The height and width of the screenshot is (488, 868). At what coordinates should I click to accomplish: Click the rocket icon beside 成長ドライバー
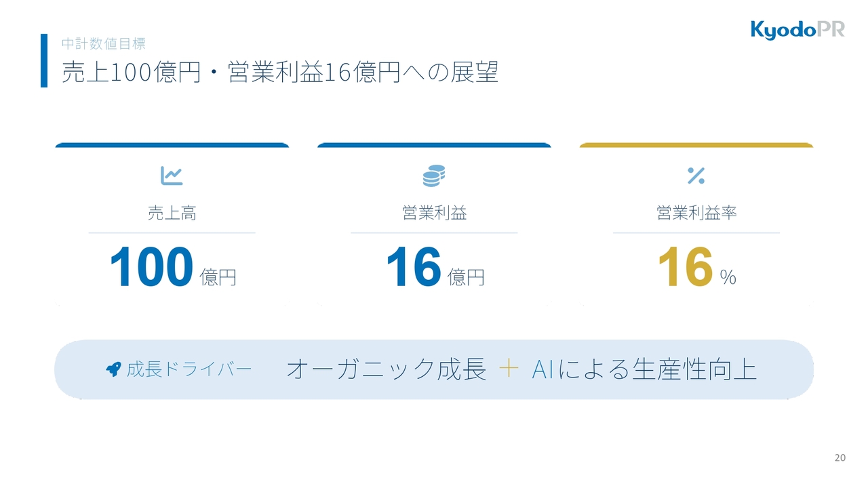point(113,369)
